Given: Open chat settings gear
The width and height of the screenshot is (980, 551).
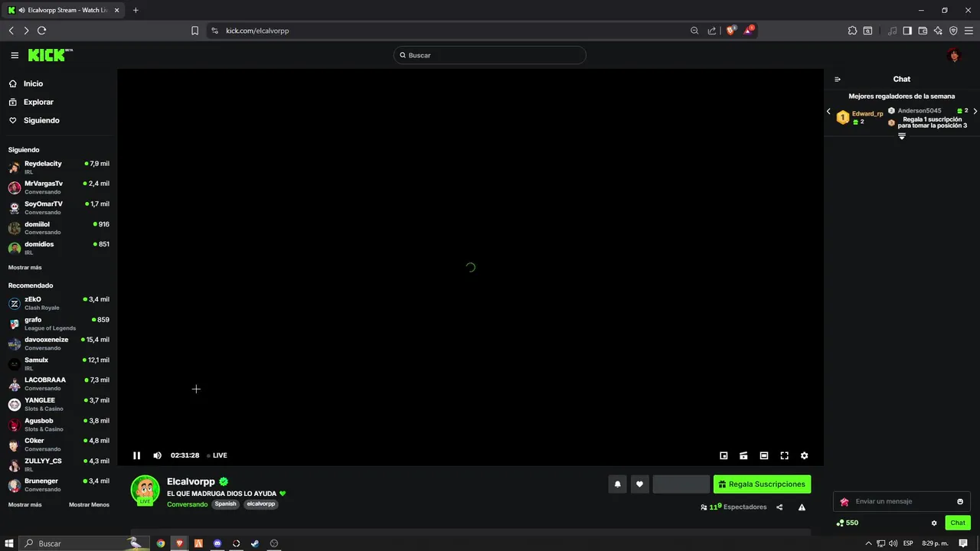Looking at the screenshot, I should pos(934,523).
